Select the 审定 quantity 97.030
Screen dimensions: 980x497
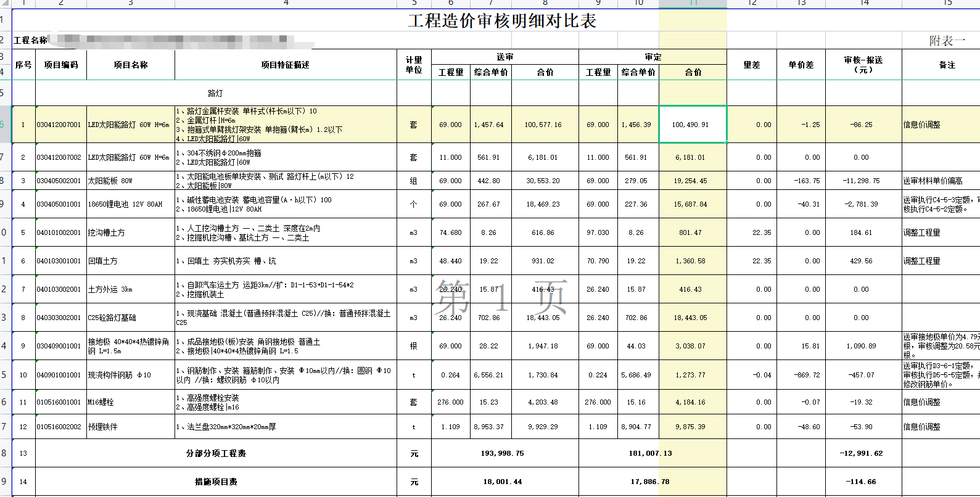(598, 232)
